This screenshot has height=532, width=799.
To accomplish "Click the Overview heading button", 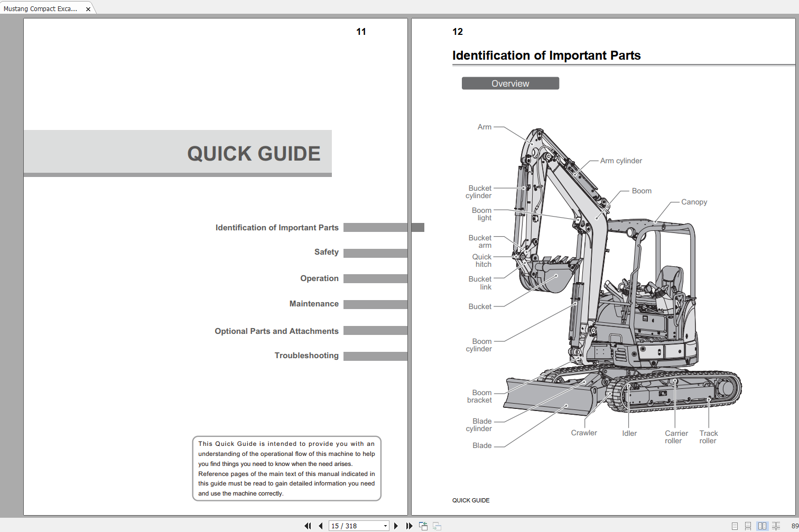I will click(510, 83).
